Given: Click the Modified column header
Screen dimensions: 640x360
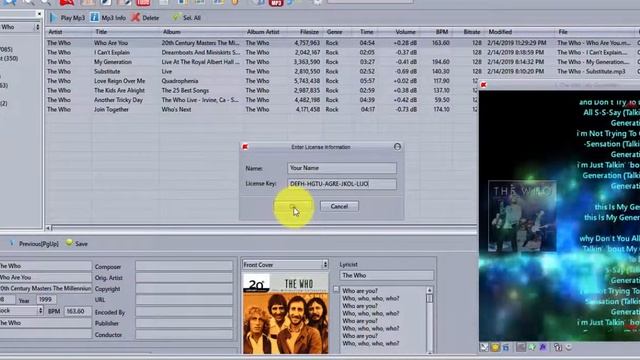Looking at the screenshot, I should (x=520, y=32).
